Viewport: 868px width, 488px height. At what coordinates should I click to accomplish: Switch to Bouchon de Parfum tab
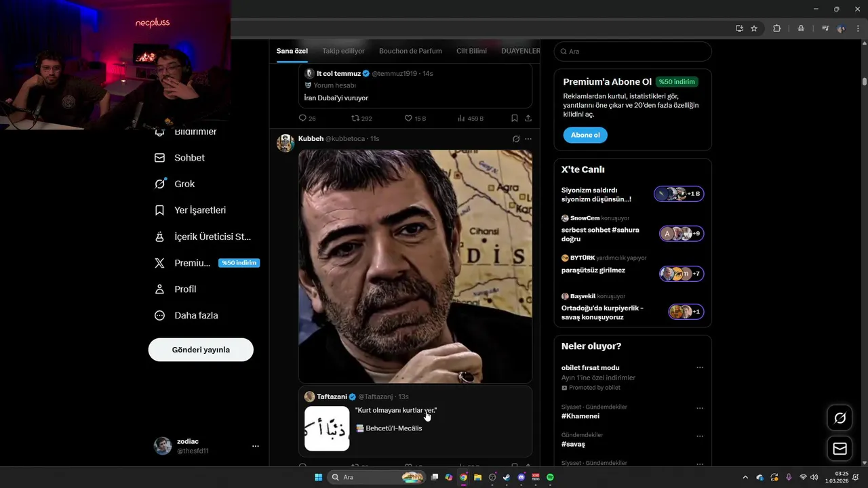point(410,51)
